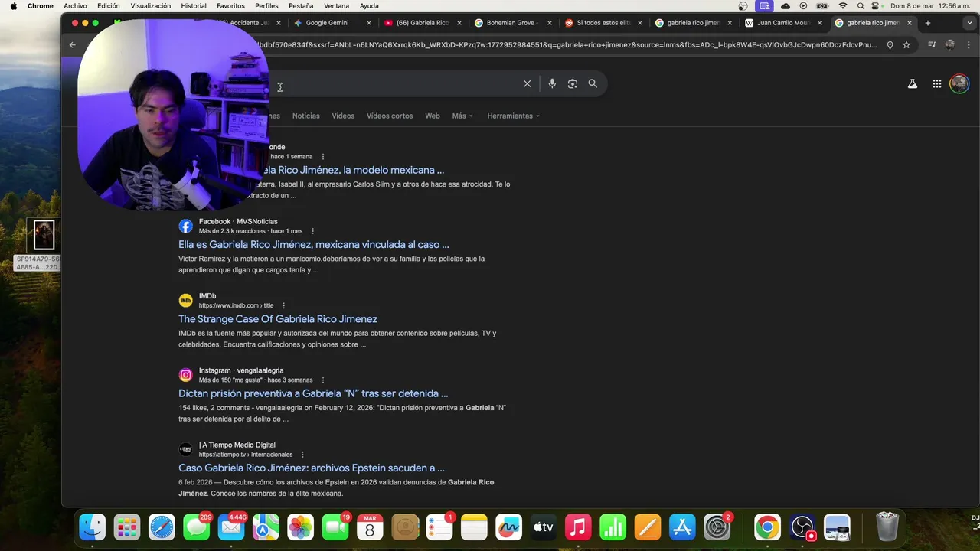This screenshot has height=551, width=980.
Task: Open App Store from the Dock
Action: pyautogui.click(x=681, y=527)
